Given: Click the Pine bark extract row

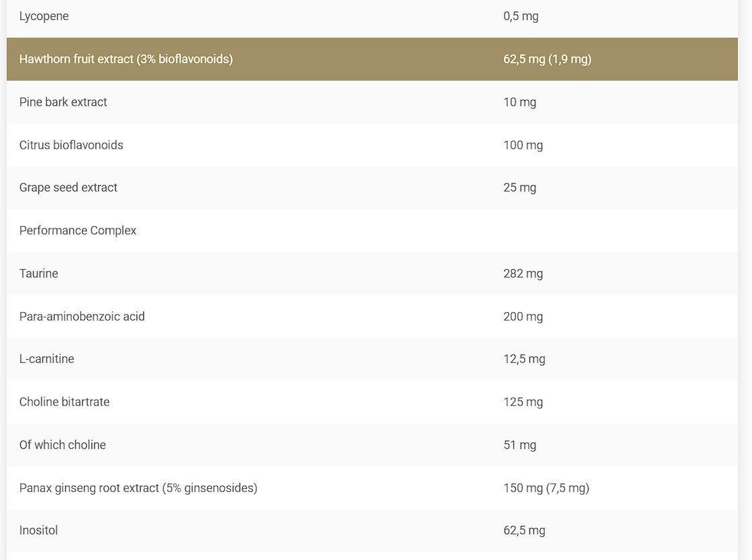Looking at the screenshot, I should tap(63, 102).
